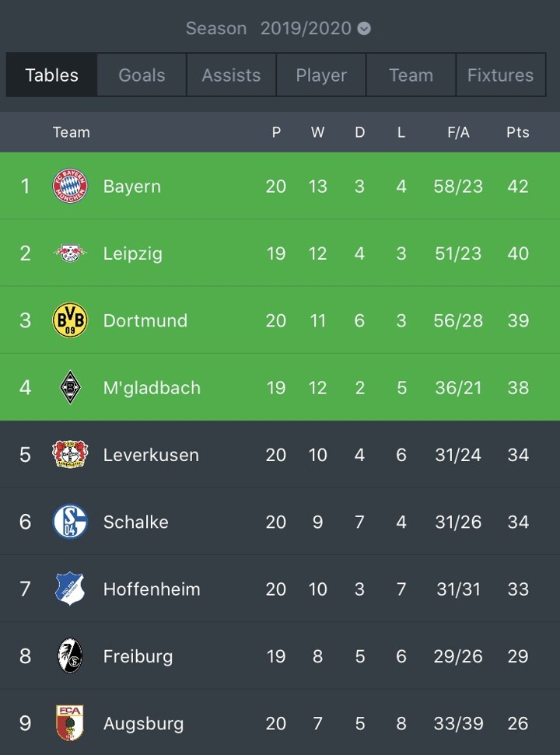Image resolution: width=560 pixels, height=755 pixels.
Task: Select the Tables tab
Action: click(x=52, y=75)
